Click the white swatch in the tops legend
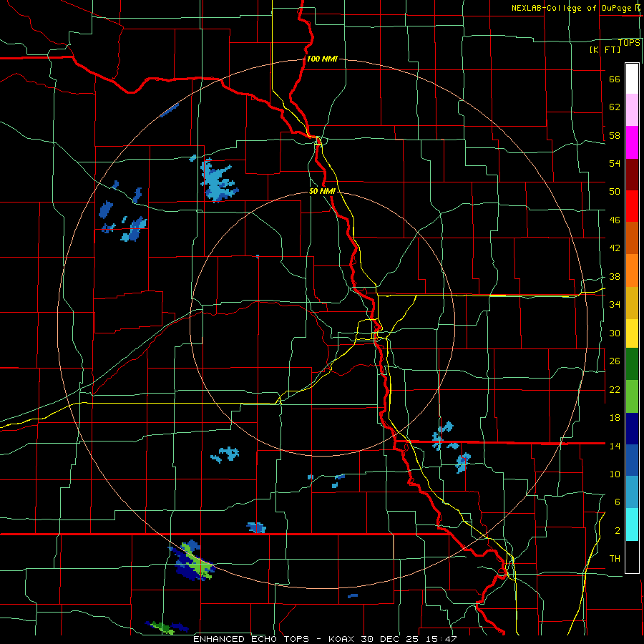This screenshot has height=644, width=644. (x=632, y=79)
